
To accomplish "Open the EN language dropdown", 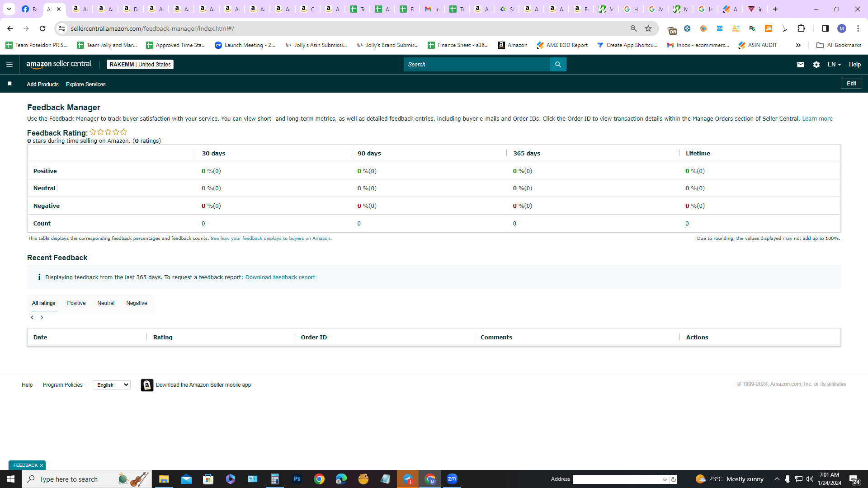I will (834, 65).
